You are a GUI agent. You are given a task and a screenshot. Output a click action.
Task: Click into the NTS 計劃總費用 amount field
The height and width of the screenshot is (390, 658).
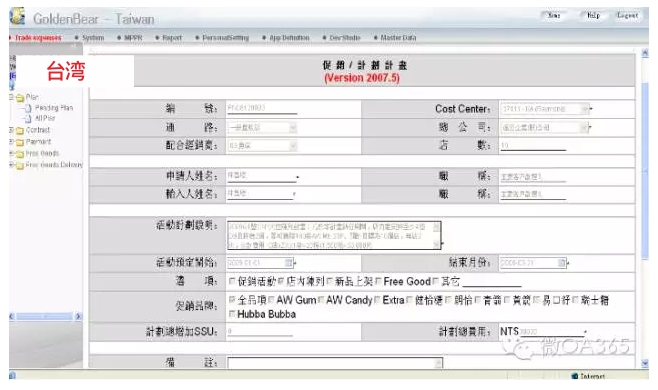[552, 332]
